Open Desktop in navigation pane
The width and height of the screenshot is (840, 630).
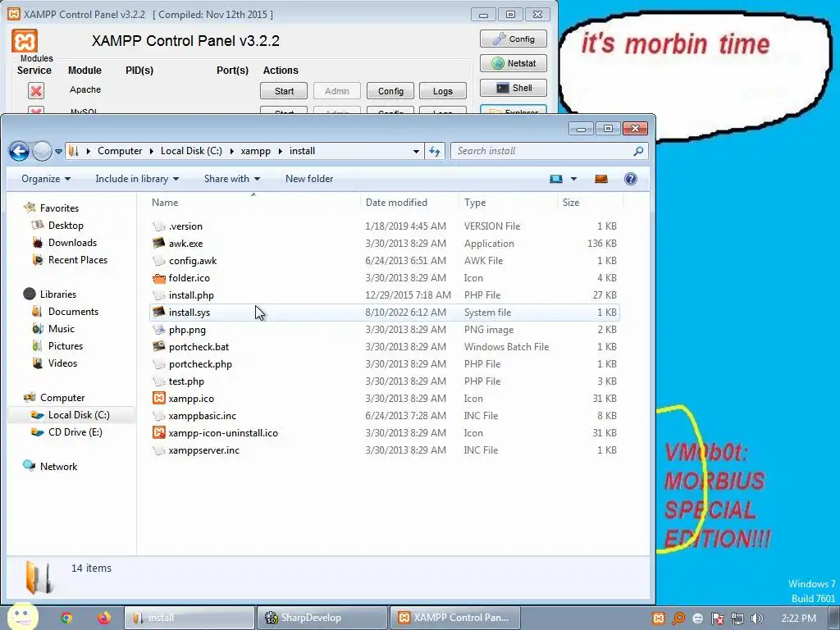[x=66, y=226]
